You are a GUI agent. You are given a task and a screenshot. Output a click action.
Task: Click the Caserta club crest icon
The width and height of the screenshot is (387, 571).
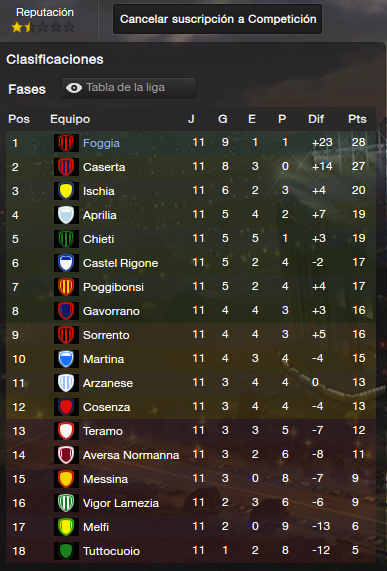(66, 167)
